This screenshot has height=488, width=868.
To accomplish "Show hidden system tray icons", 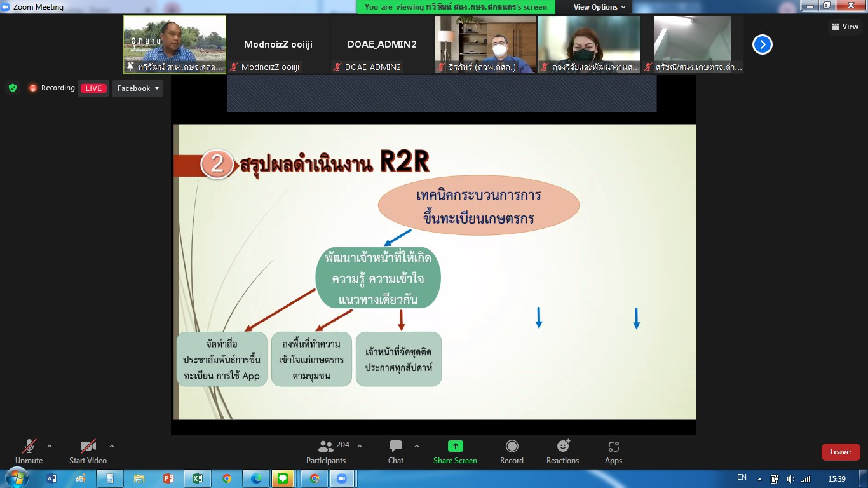I will click(x=759, y=479).
